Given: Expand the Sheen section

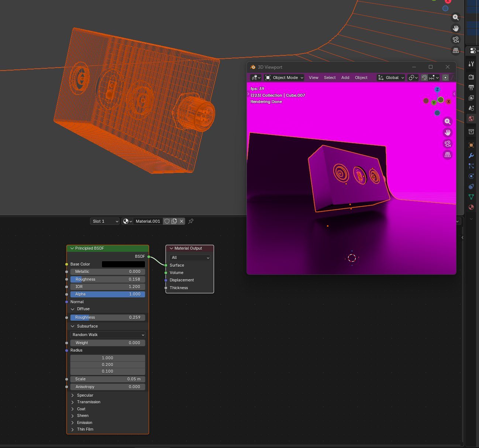Looking at the screenshot, I should (73, 415).
